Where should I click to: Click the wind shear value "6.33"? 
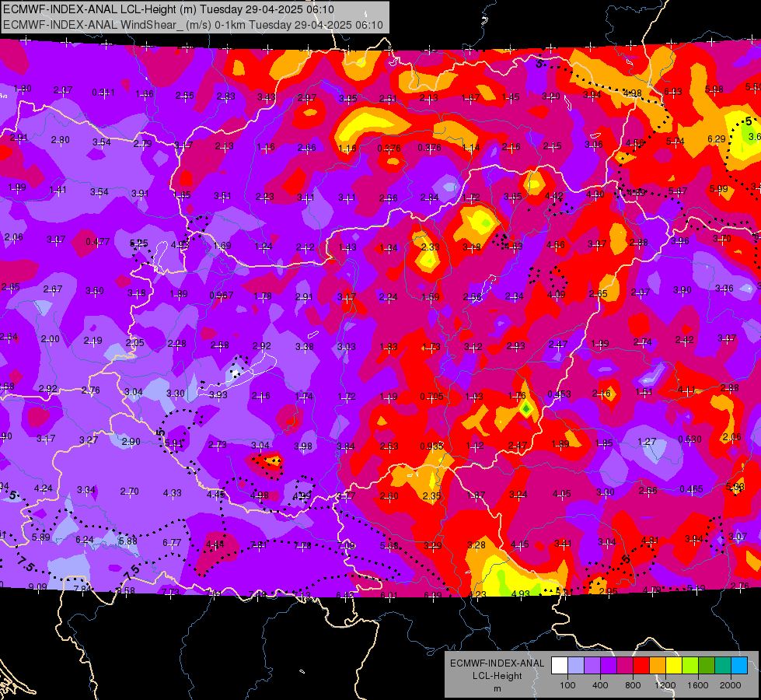click(x=672, y=91)
